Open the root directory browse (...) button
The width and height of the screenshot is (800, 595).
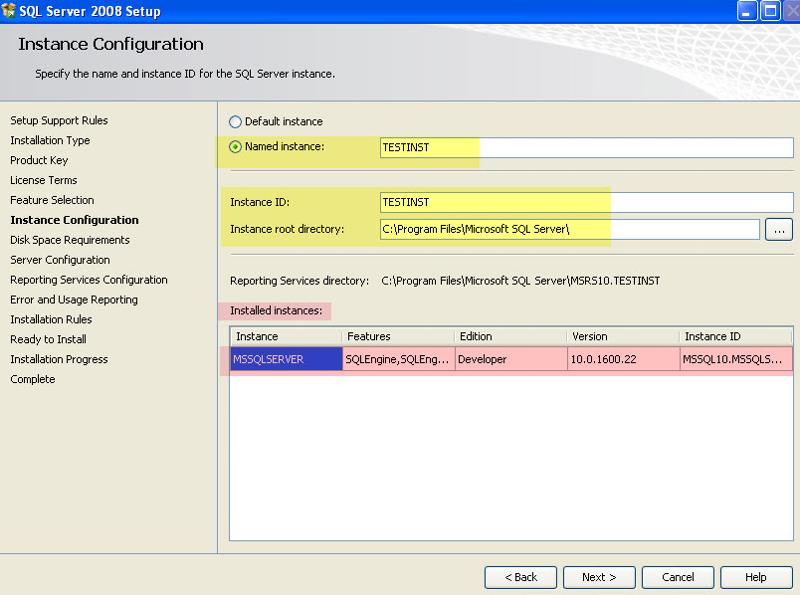[779, 230]
